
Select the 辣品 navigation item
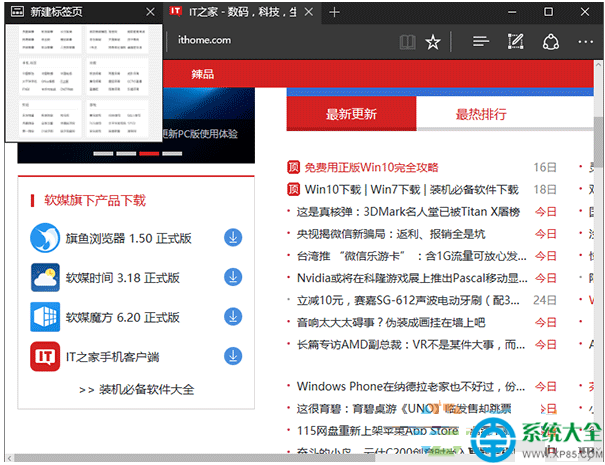tap(203, 74)
